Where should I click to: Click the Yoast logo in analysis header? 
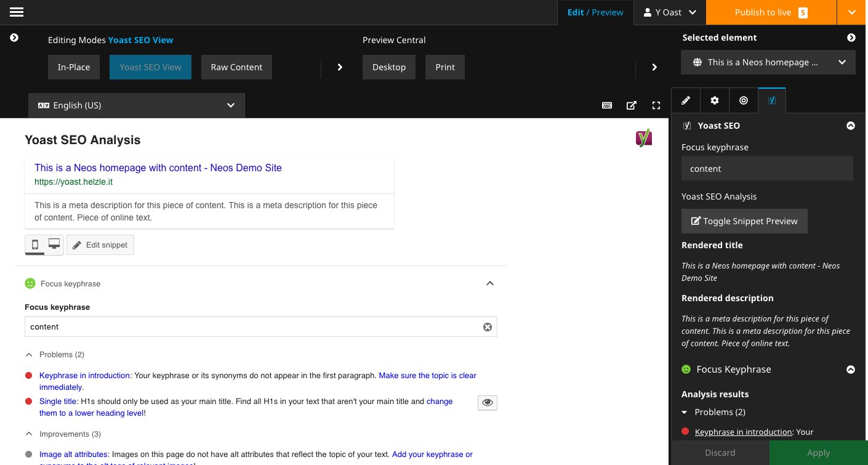[643, 138]
